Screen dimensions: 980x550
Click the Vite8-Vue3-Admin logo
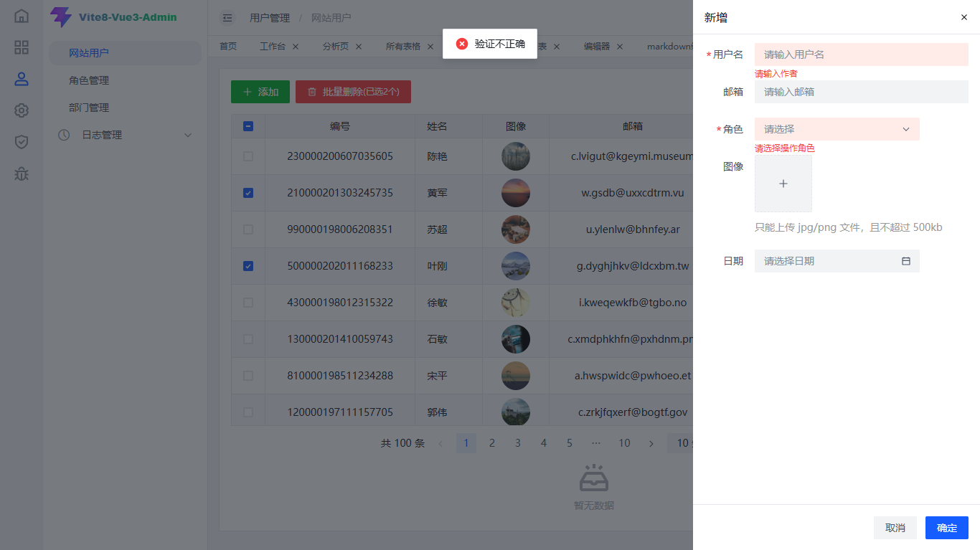(113, 17)
